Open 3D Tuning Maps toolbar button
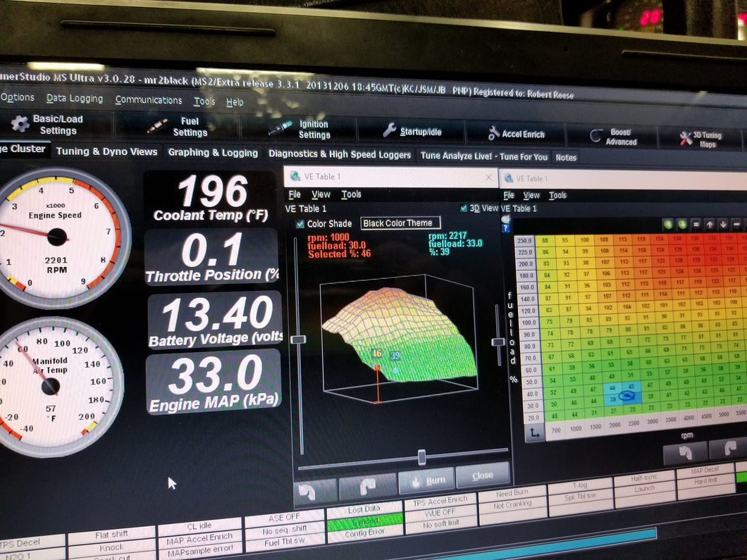Image resolution: width=747 pixels, height=560 pixels. click(700, 139)
